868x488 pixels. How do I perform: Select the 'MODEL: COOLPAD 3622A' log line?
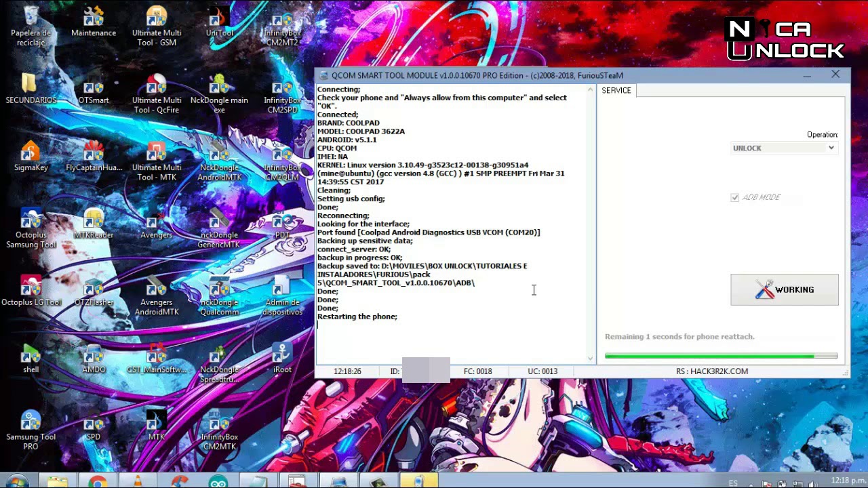(361, 131)
